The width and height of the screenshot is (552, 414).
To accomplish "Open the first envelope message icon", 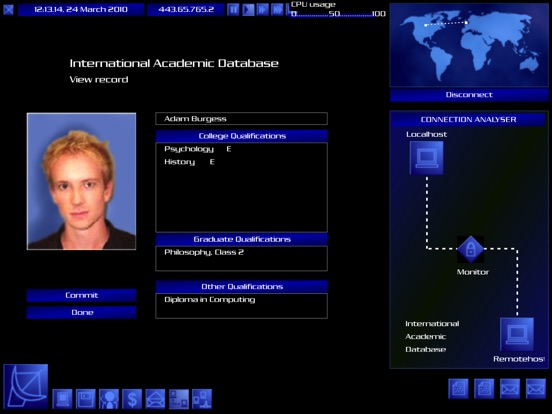I will pyautogui.click(x=510, y=389).
